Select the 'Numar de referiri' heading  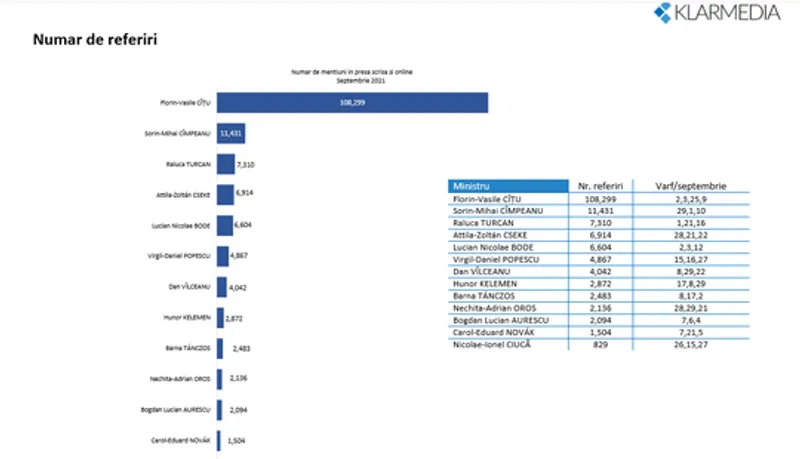[x=95, y=40]
